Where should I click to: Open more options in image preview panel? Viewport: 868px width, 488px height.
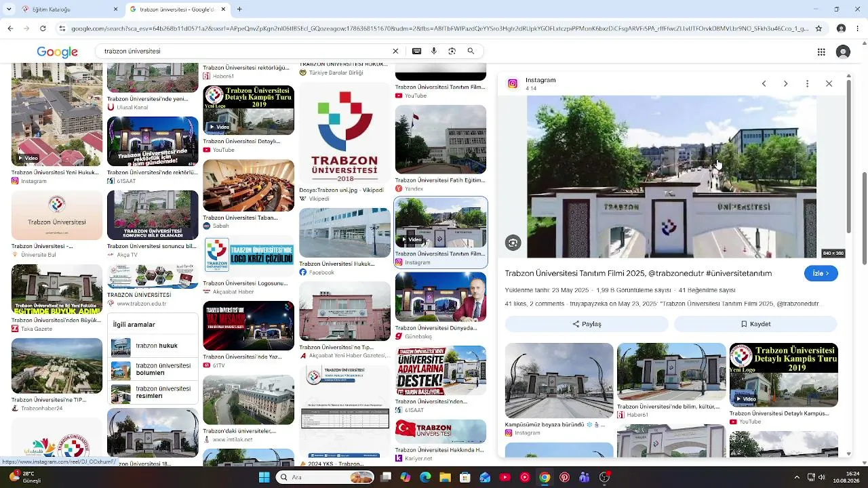807,84
